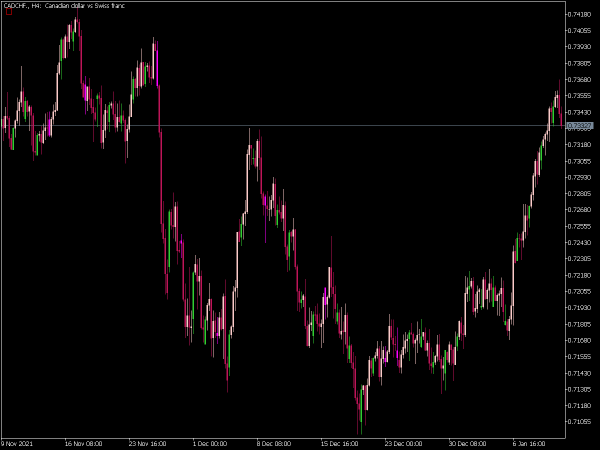Image resolution: width=600 pixels, height=450 pixels.
Task: Click the 0.72180 price axis label
Action: [x=579, y=275]
